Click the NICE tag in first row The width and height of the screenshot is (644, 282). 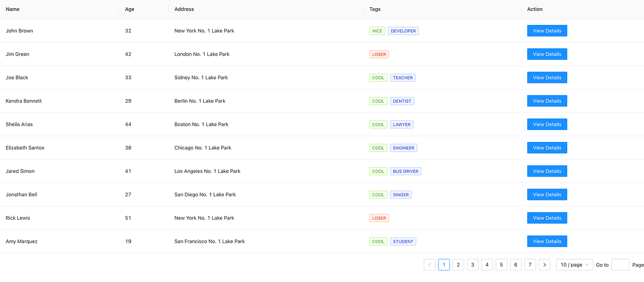pos(377,31)
